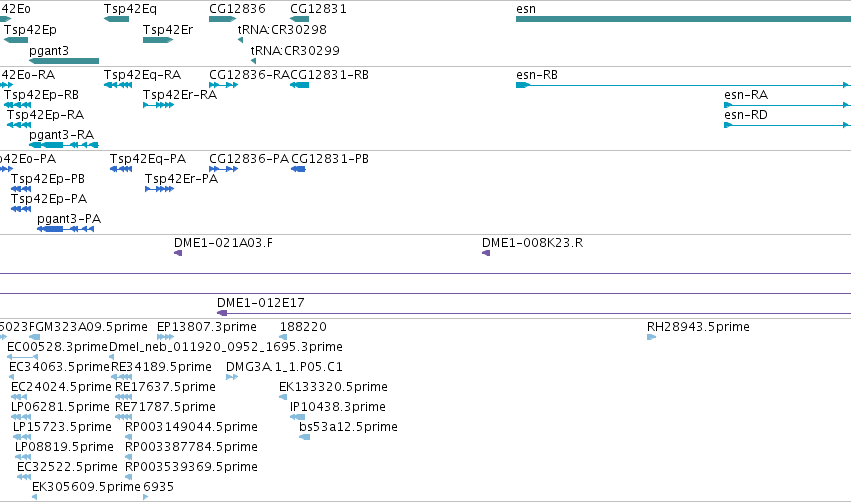Click the RE34189.5prime EST glyph

122,377
